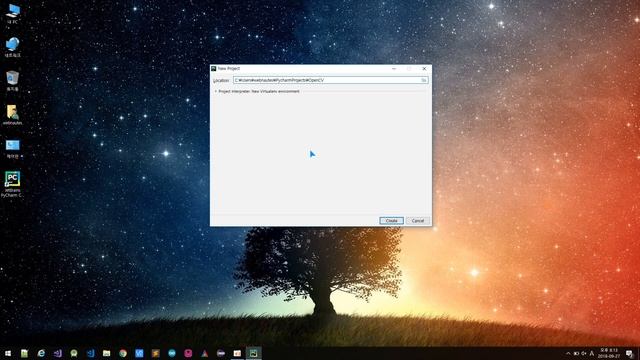The height and width of the screenshot is (360, 640).
Task: Open the Windows Start menu
Action: point(8,353)
